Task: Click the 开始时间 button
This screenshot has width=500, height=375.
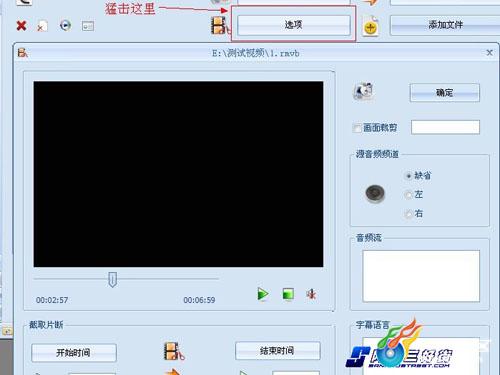Action: [74, 352]
